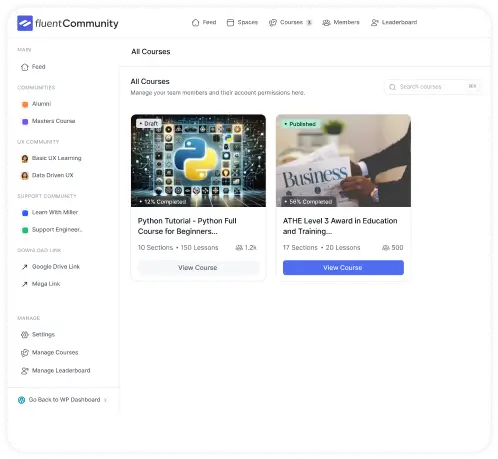The width and height of the screenshot is (498, 459).
Task: View Course for Python Tutorial
Action: (x=198, y=268)
